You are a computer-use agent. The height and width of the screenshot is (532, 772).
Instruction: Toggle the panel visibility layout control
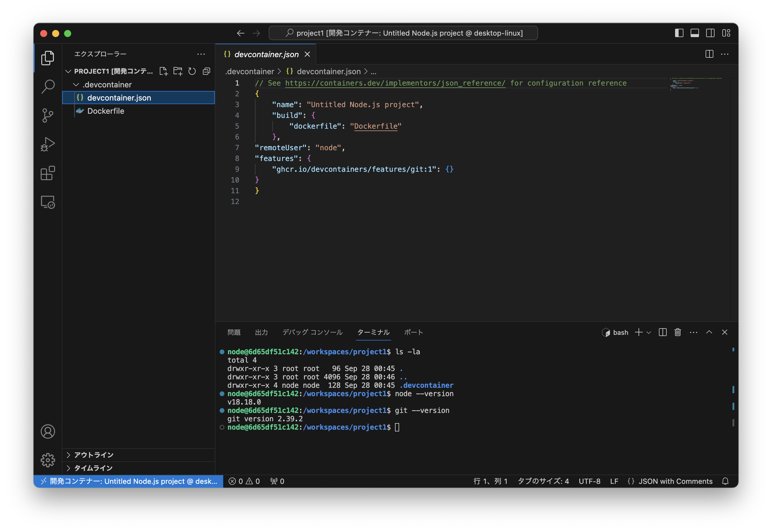click(695, 33)
